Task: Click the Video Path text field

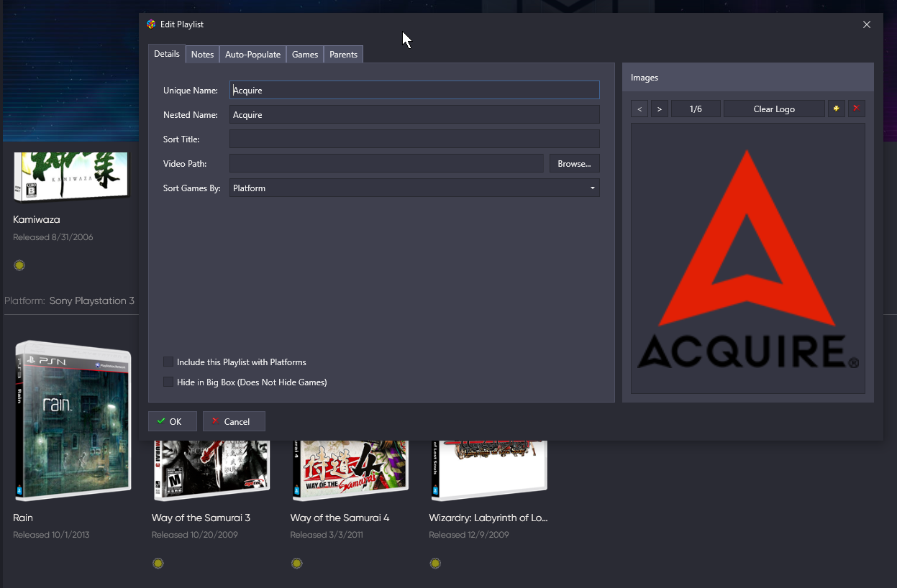Action: tap(386, 164)
